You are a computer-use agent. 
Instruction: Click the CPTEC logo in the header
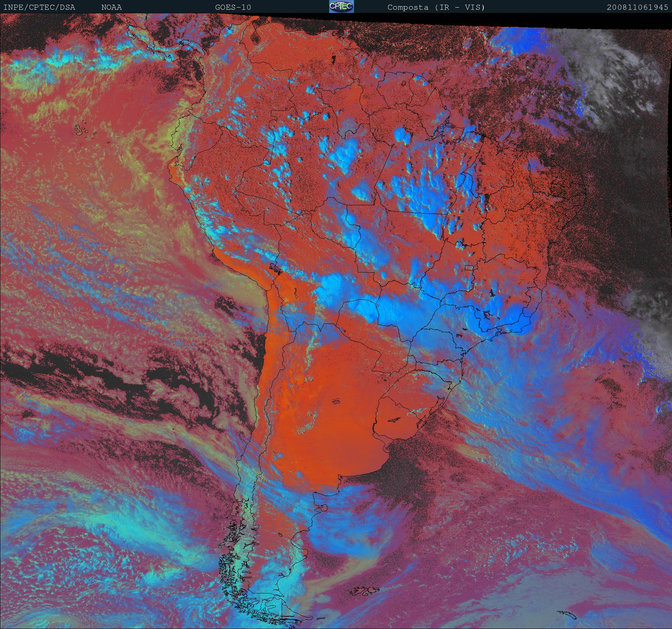pos(341,7)
